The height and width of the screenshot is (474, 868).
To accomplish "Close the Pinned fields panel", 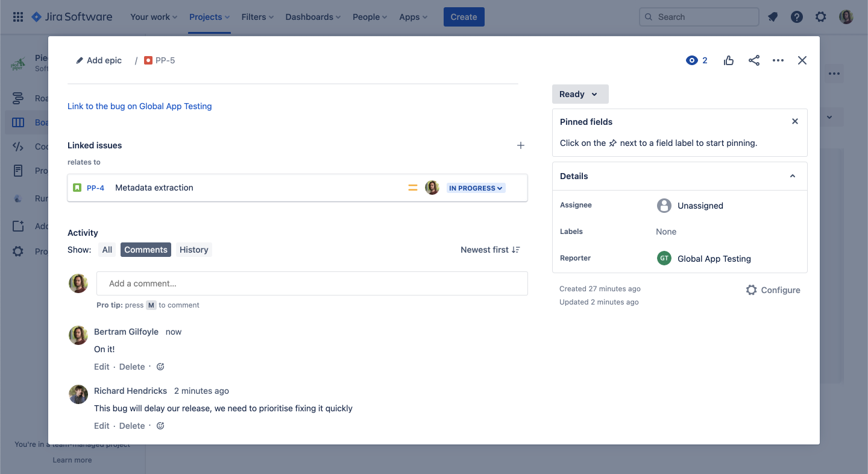I will (795, 121).
